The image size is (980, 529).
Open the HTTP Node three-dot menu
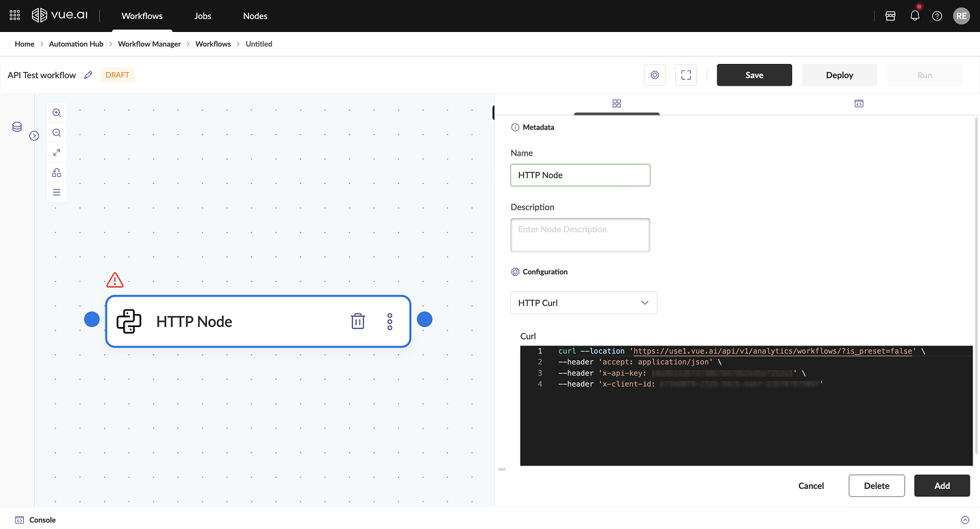(x=390, y=322)
